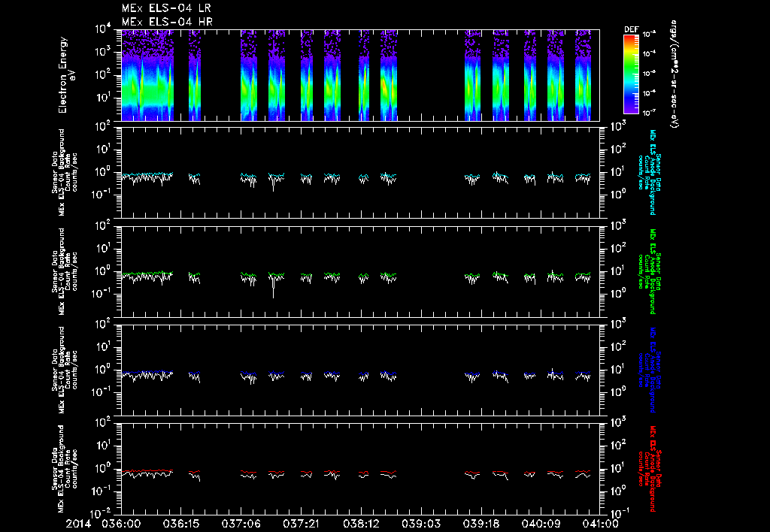Viewport: 770px width, 532px height.
Task: Select the "037:06" time tick label
Action: coord(241,524)
